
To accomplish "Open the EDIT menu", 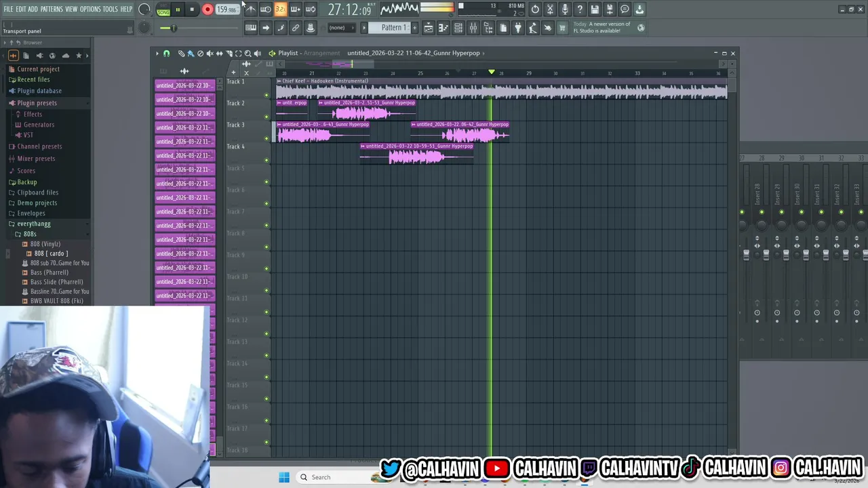I will coord(21,9).
